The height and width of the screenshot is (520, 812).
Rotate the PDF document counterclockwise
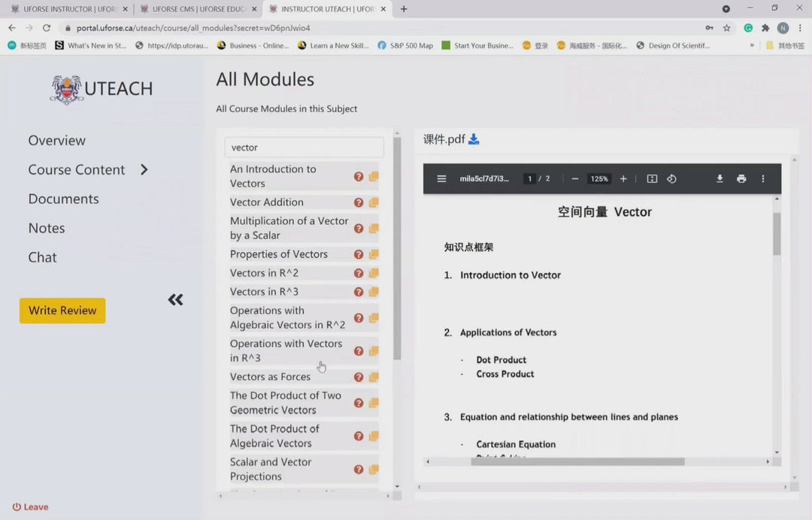(671, 179)
